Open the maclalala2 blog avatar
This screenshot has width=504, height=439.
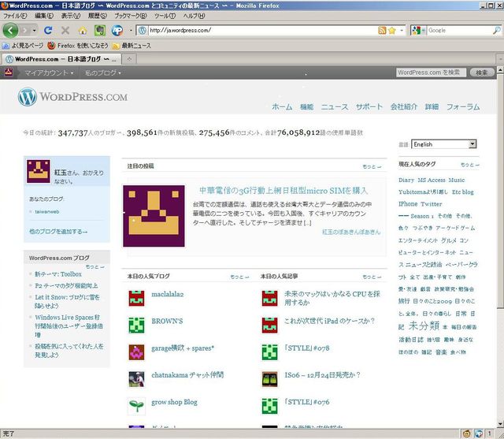[137, 298]
